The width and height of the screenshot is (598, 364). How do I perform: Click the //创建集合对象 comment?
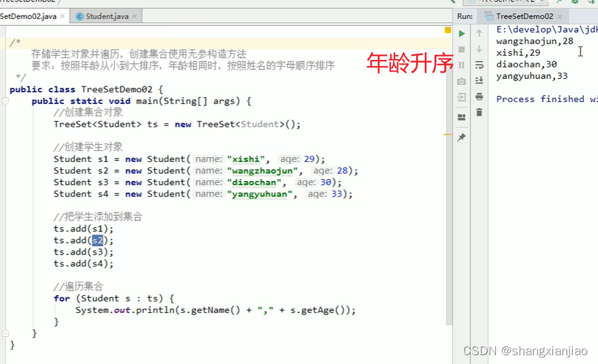click(x=88, y=112)
